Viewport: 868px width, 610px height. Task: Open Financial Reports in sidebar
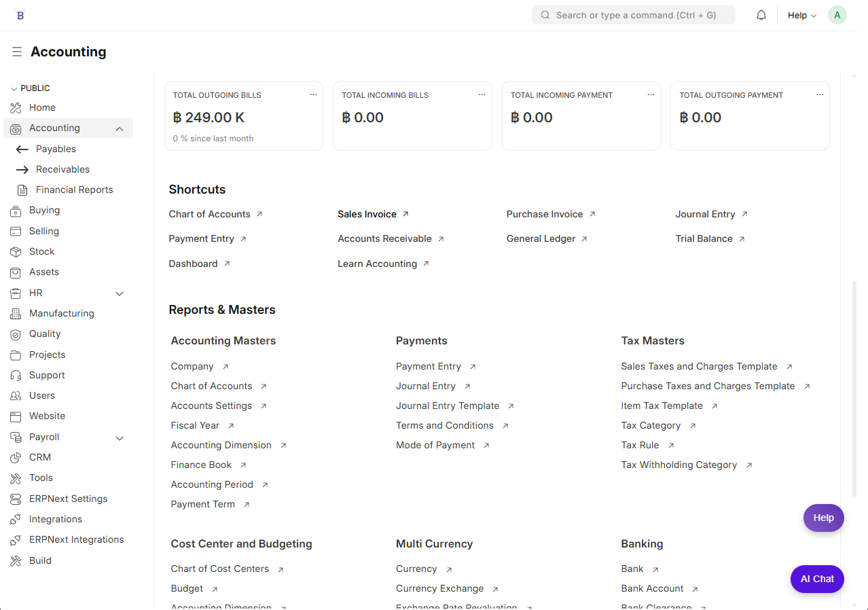tap(74, 190)
